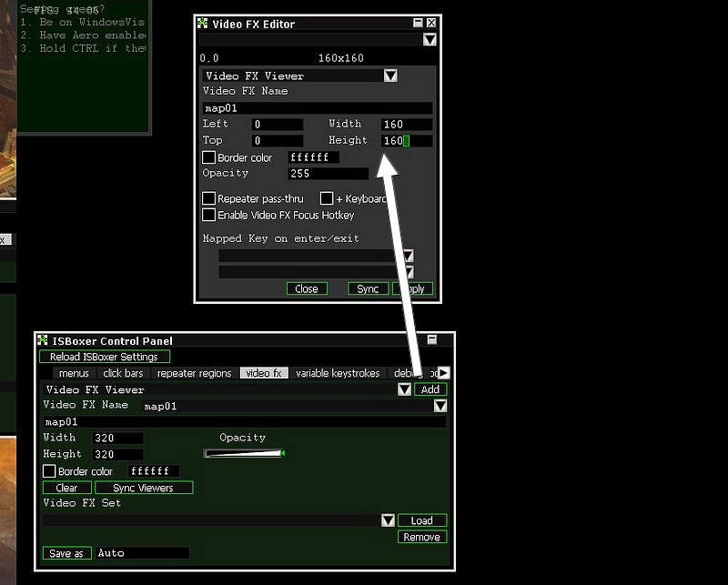Expand Video FX Viewer dropdown in Control Panel
The width and height of the screenshot is (728, 585).
[404, 389]
